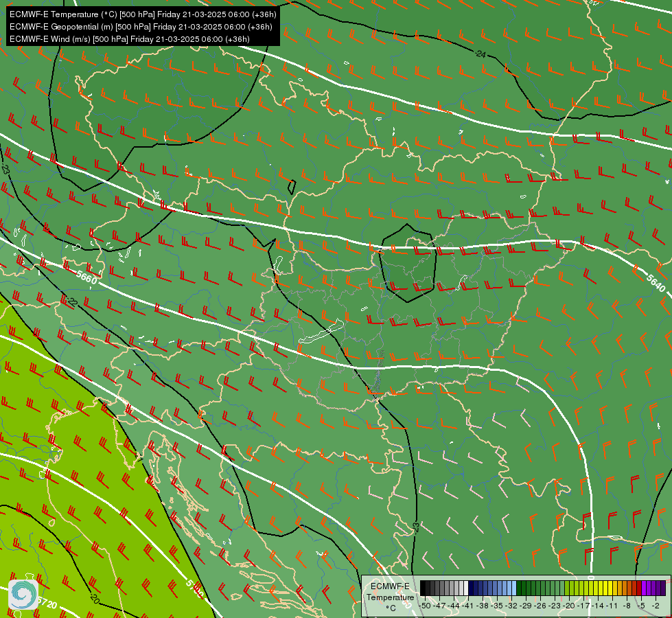Select the ECMWF-E Temperature (°C) title line
Screen dimensions: 672x618
coord(143,14)
